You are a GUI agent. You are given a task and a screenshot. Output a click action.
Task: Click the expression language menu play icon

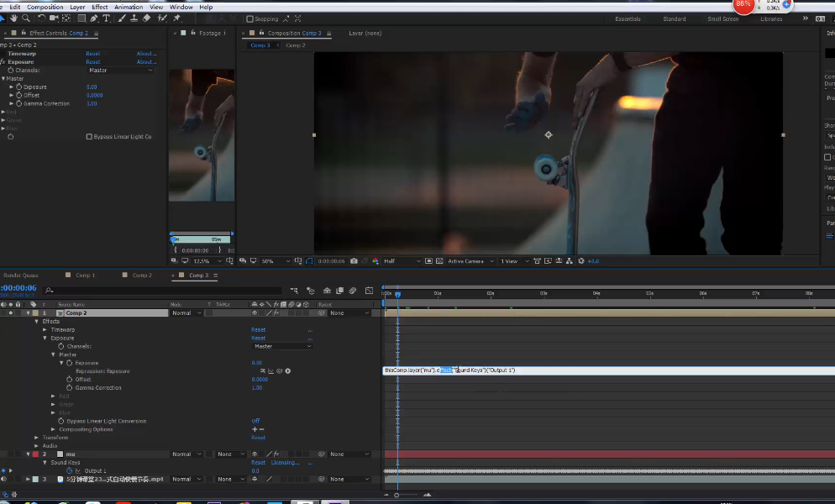click(x=287, y=370)
